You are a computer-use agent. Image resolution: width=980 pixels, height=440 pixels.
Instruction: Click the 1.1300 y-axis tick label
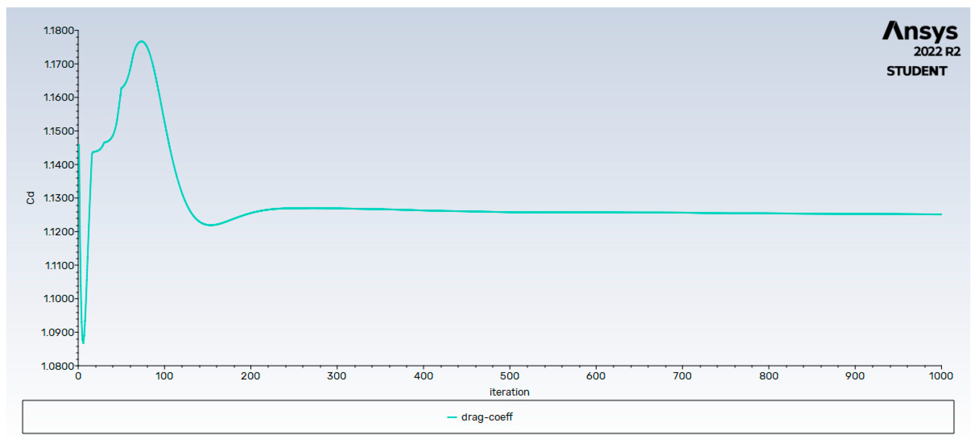click(59, 198)
